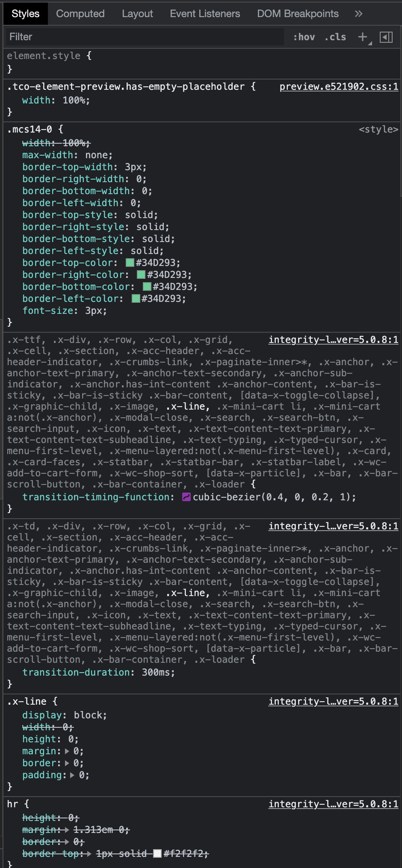Open the #f2f2f2 color swatch in hr
Image resolution: width=402 pixels, height=868 pixels.
pyautogui.click(x=157, y=854)
